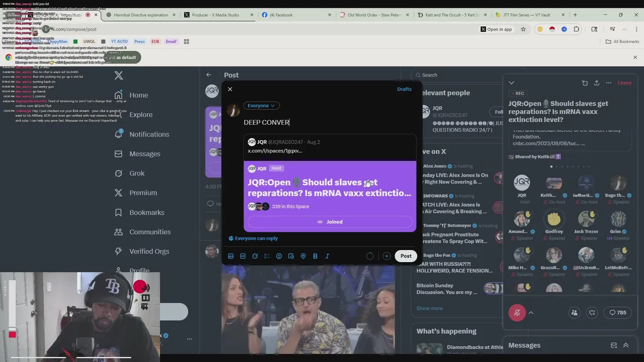644x362 pixels.
Task: View Space guests people icon
Action: (x=574, y=313)
